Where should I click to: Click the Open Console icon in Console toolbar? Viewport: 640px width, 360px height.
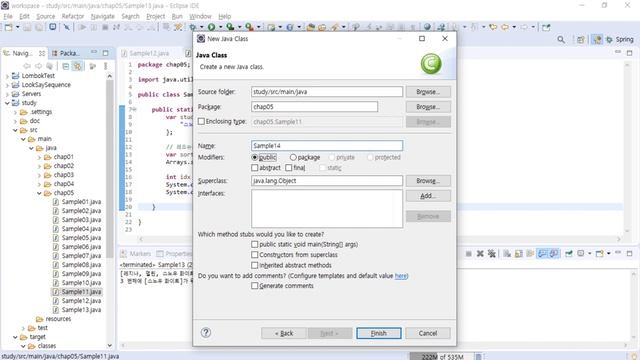point(600,253)
